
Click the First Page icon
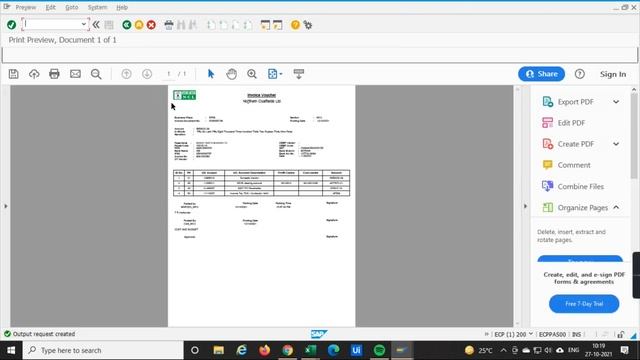[x=211, y=25]
